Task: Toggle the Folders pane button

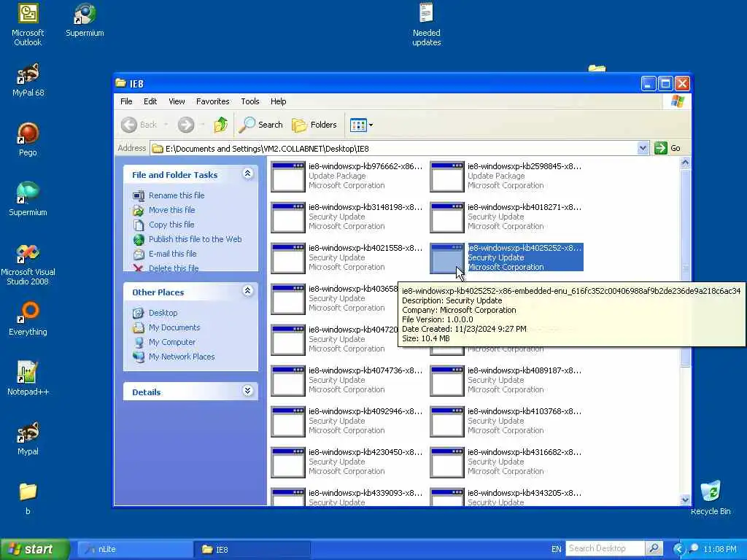Action: pyautogui.click(x=314, y=125)
